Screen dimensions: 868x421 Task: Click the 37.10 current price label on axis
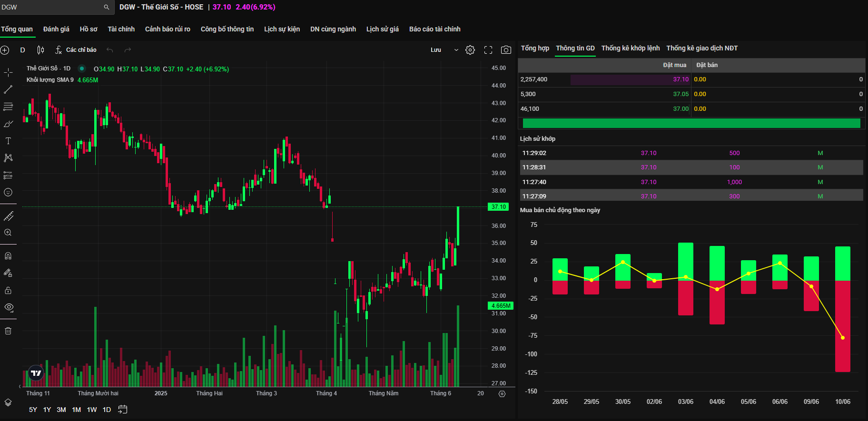(x=499, y=207)
